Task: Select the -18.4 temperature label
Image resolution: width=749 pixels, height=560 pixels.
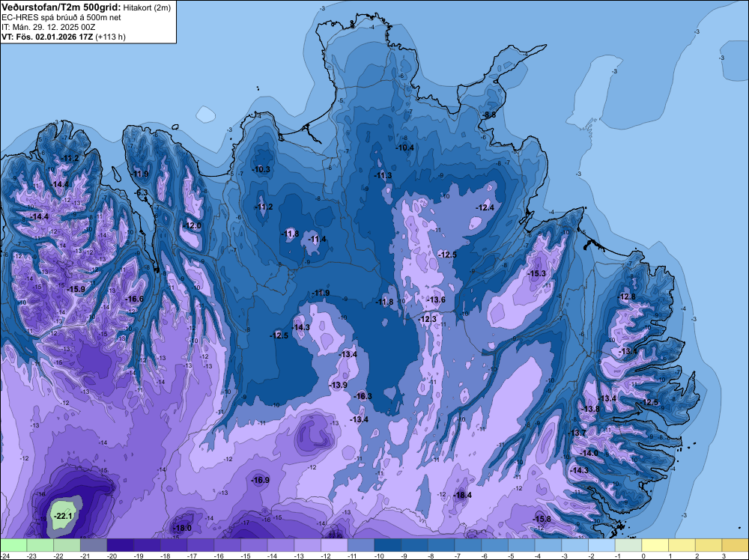Action: (x=463, y=495)
